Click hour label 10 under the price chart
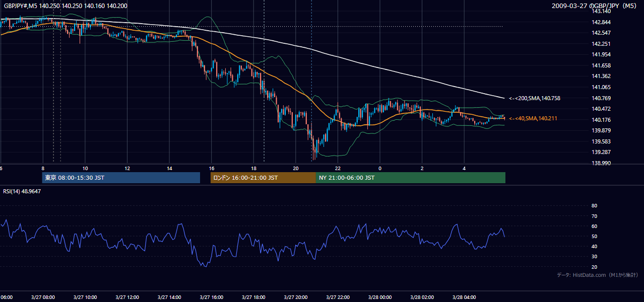644x302 pixels. click(x=85, y=168)
